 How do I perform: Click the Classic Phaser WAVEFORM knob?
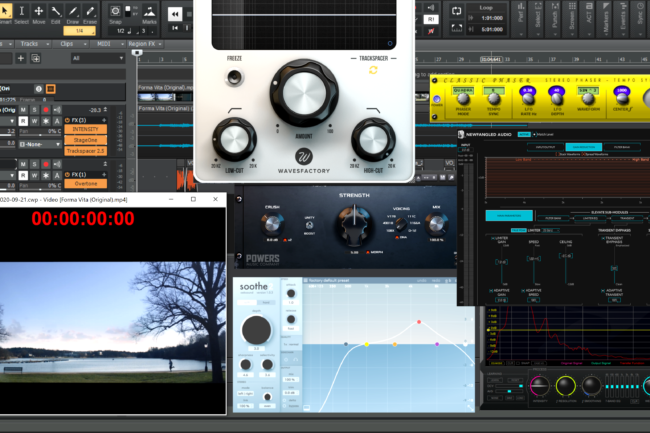(x=588, y=99)
